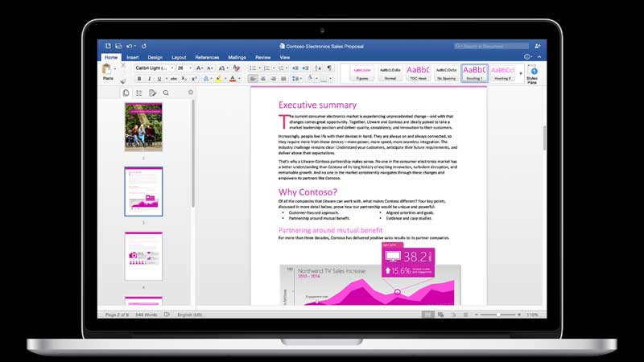Click the red font color button
644x362 pixels.
233,78
